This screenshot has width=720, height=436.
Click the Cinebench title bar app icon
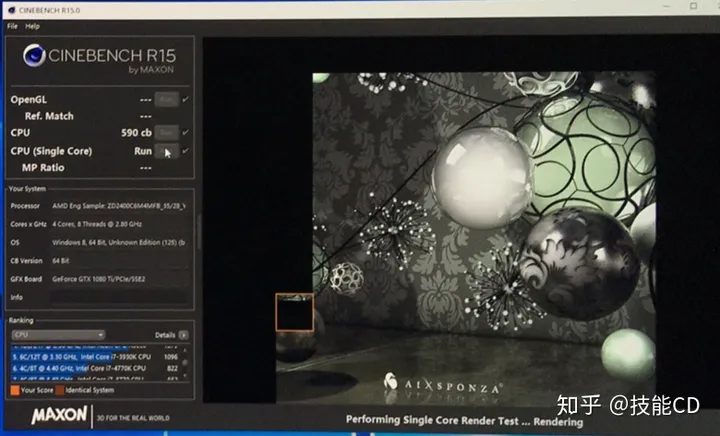coord(11,10)
